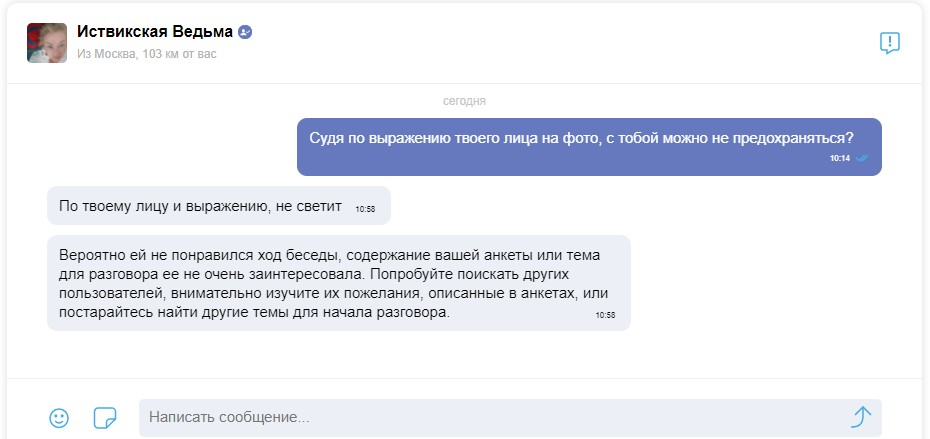Open the report user icon in header
The height and width of the screenshot is (439, 930).
tap(889, 42)
